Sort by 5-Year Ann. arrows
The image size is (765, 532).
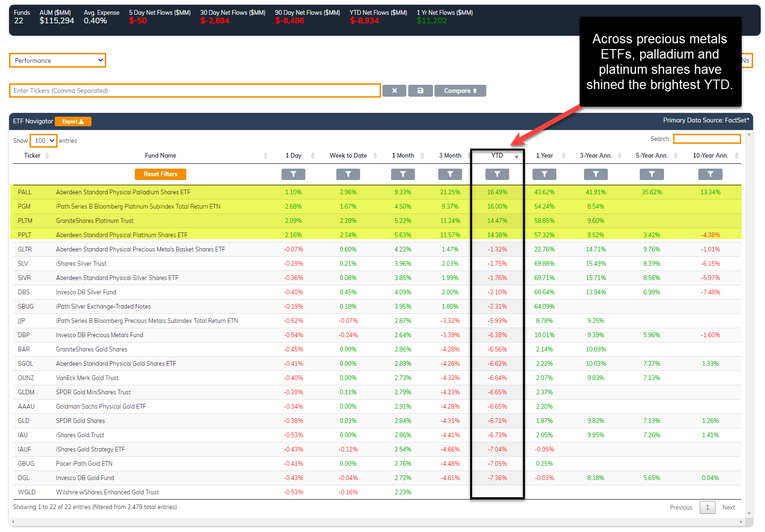pyautogui.click(x=675, y=156)
